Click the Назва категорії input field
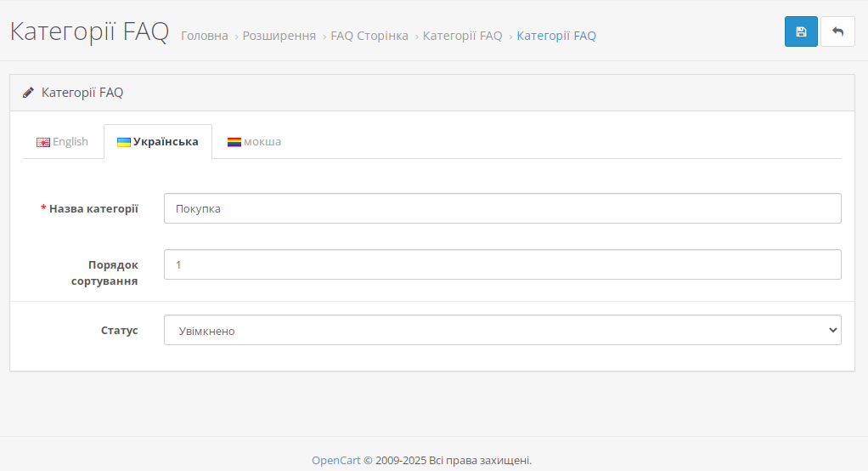This screenshot has width=868, height=471. click(502, 208)
